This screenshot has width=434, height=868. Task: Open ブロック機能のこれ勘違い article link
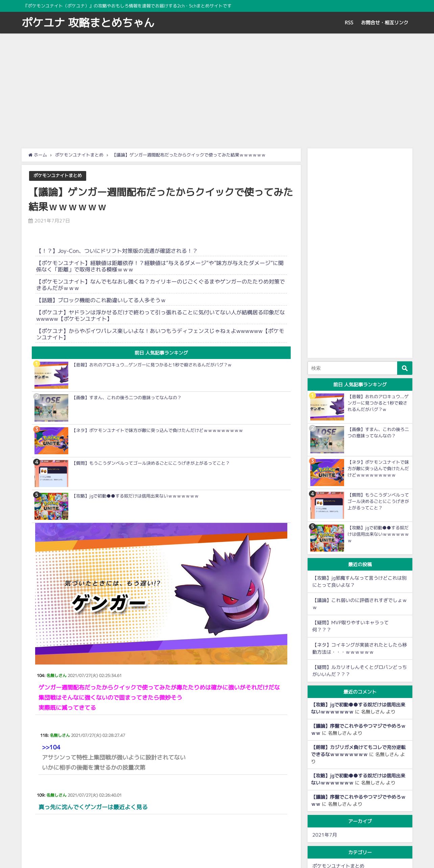[101, 300]
